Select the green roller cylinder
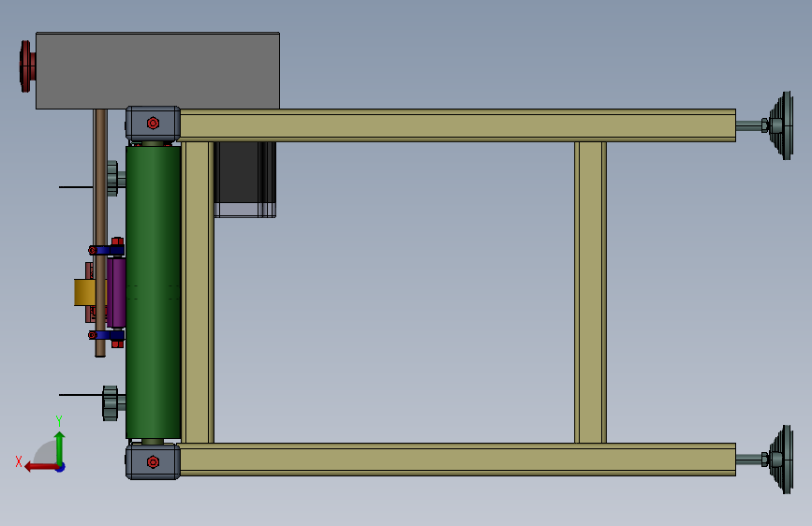The height and width of the screenshot is (526, 812). [x=154, y=293]
